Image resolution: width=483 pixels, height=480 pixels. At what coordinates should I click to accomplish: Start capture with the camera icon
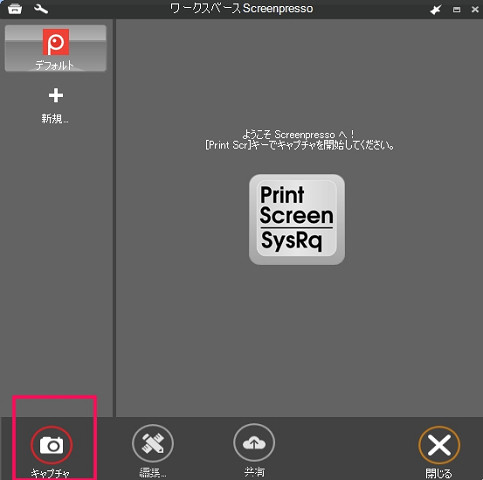(51, 445)
